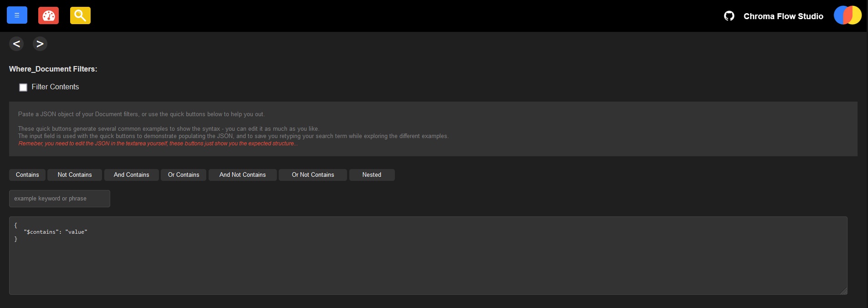Focus the example keyword or phrase field
Image resolution: width=868 pixels, height=308 pixels.
click(x=60, y=199)
